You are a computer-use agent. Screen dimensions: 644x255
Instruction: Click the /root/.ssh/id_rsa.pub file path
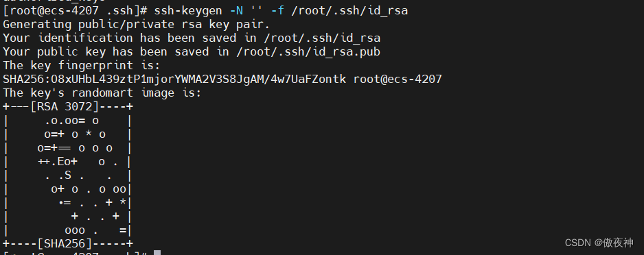(308, 51)
